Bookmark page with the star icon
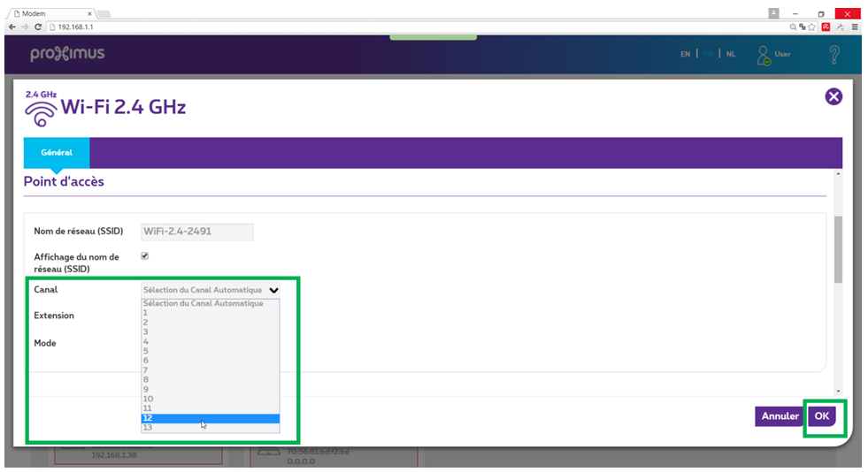Viewport: 868px width, 472px height. pyautogui.click(x=812, y=27)
